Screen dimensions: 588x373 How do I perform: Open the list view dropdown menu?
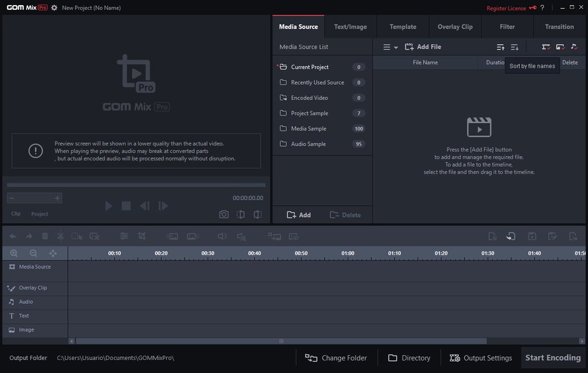[390, 47]
